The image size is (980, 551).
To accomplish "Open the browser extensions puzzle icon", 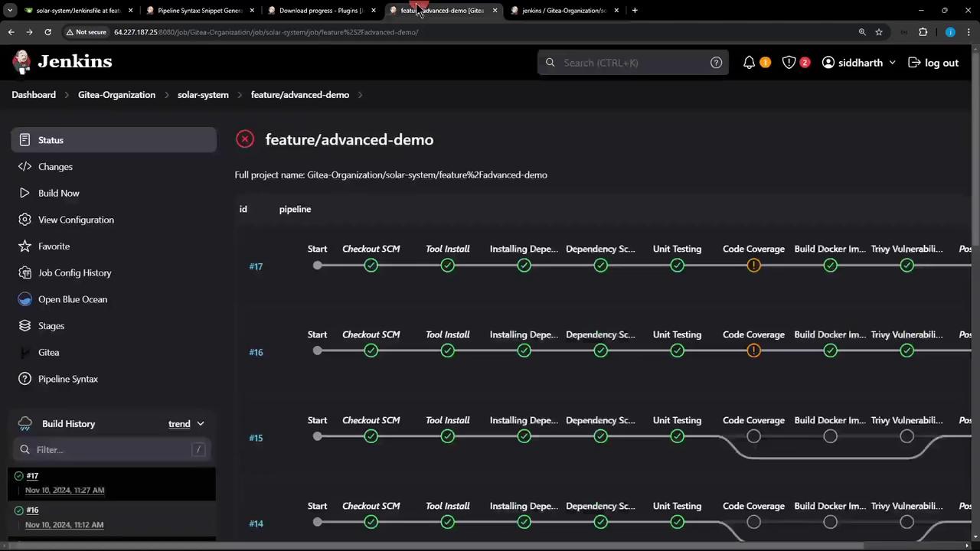I will [x=923, y=32].
